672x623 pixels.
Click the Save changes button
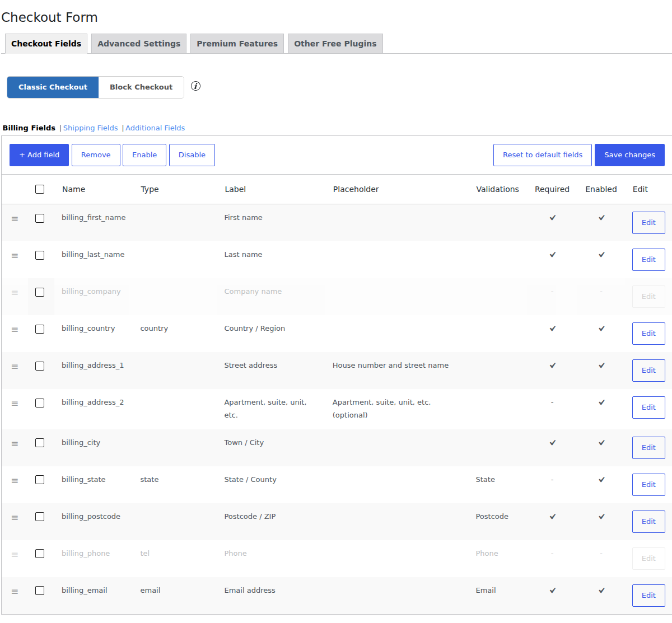click(x=629, y=155)
